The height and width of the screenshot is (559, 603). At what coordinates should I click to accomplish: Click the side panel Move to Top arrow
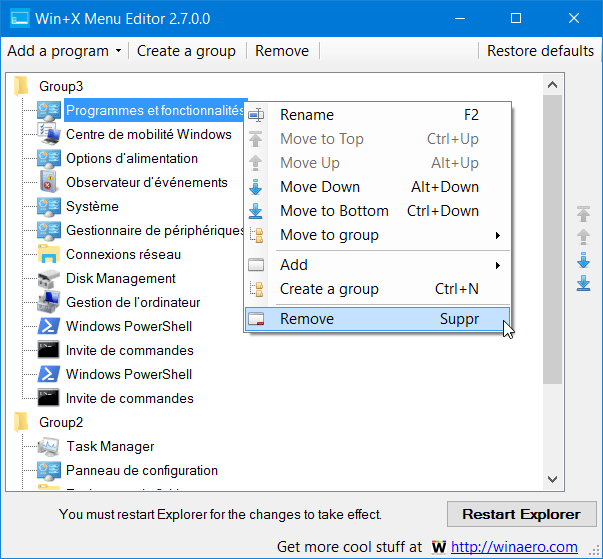point(583,214)
